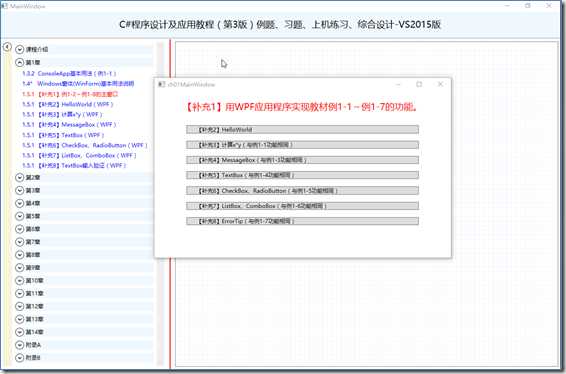This screenshot has height=374, width=566.
Task: Expand the 附录B section
Action: (x=19, y=358)
